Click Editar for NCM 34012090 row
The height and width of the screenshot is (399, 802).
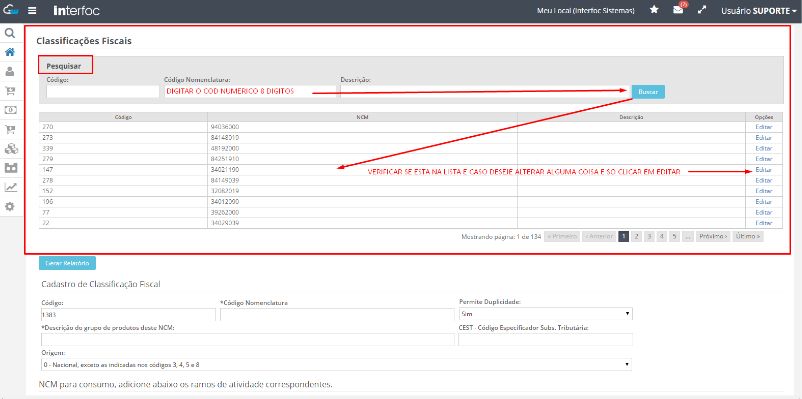coord(763,202)
